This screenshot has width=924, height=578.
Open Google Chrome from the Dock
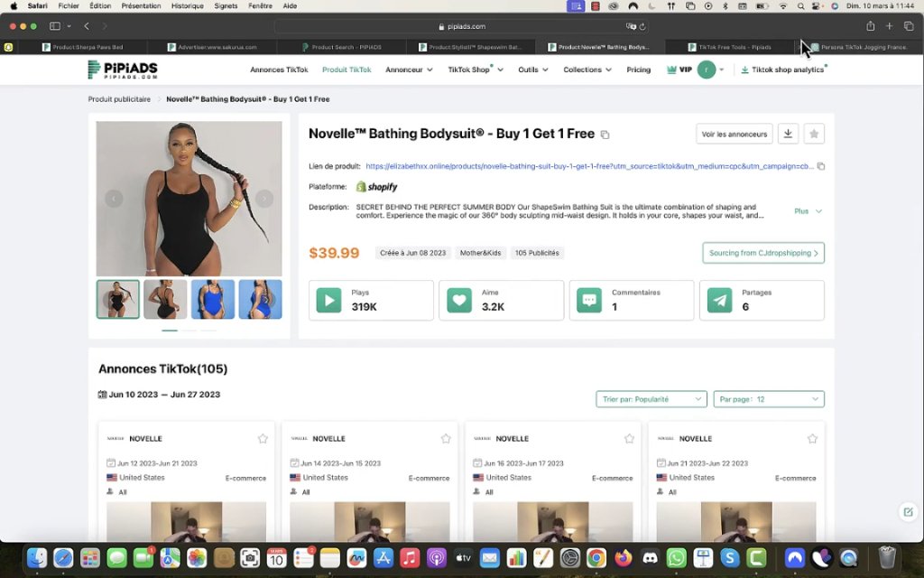(596, 557)
